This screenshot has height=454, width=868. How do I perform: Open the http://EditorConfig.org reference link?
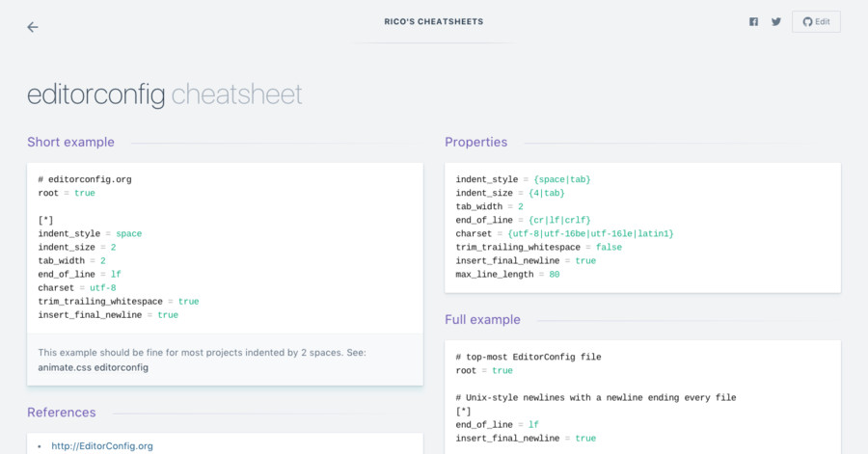[102, 445]
